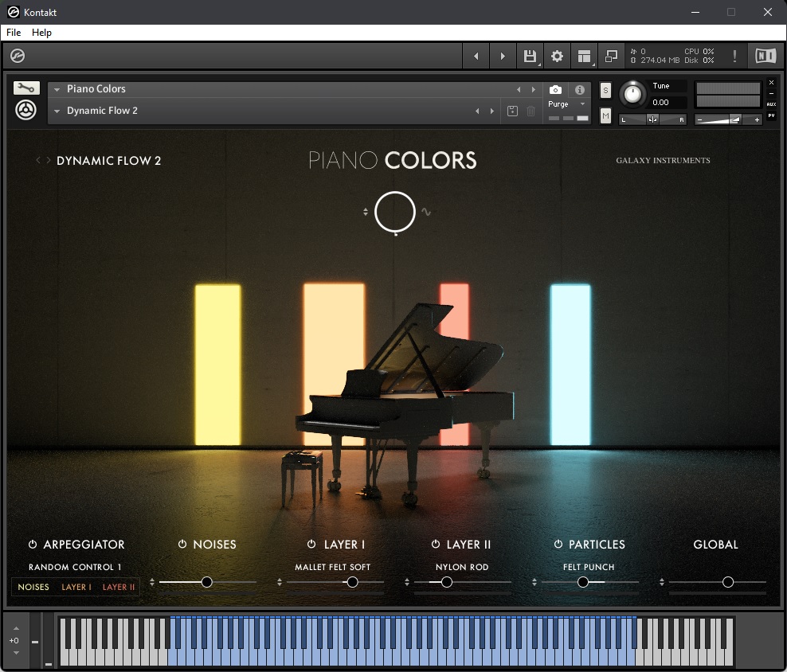The height and width of the screenshot is (672, 787).
Task: Solo the instrument with S button
Action: coord(605,89)
